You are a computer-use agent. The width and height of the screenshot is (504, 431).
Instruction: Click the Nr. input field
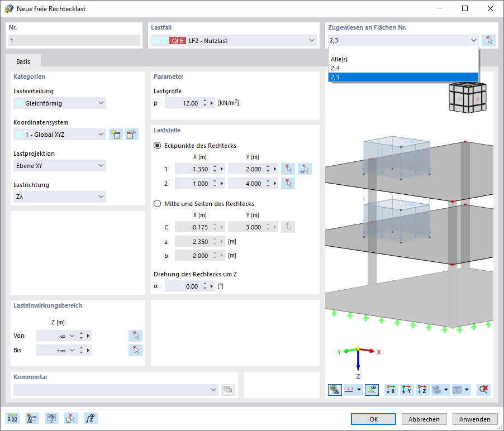click(x=74, y=40)
